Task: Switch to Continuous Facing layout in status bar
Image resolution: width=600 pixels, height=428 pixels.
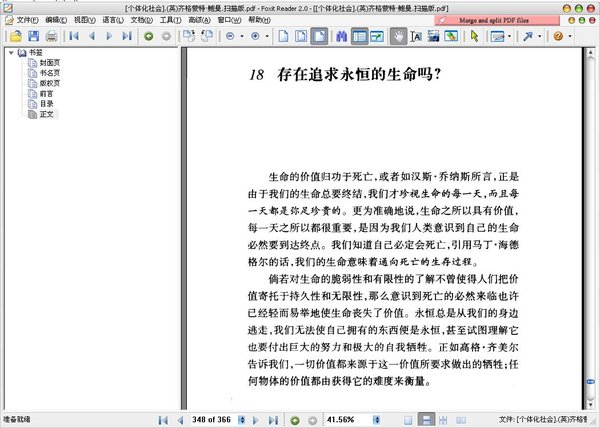Action: (x=443, y=420)
